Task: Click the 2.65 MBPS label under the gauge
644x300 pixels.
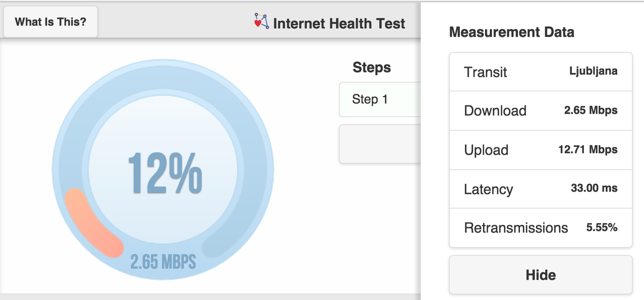Action: pos(163,262)
